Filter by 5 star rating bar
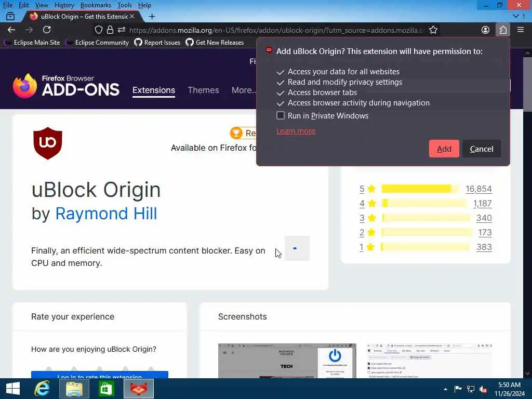Image resolution: width=532 pixels, height=399 pixels. 420,189
